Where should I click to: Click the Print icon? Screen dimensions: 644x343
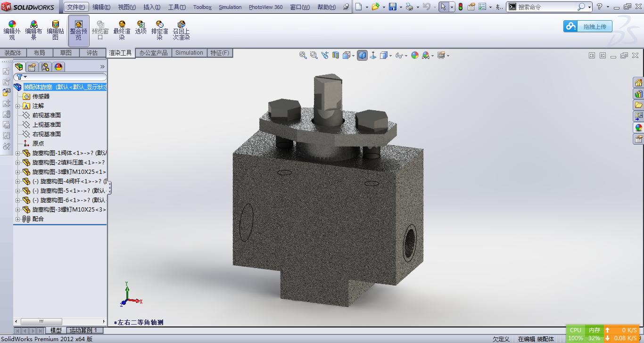point(409,7)
